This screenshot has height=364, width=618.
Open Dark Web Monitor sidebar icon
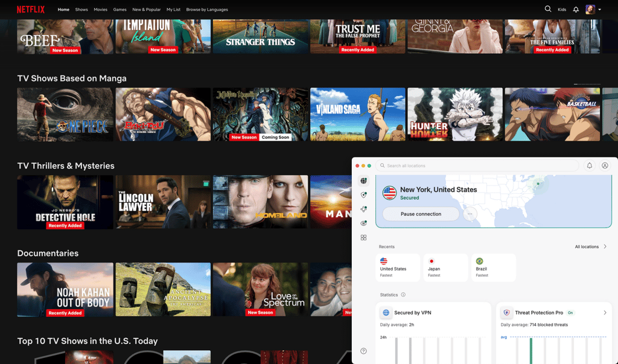click(x=363, y=223)
